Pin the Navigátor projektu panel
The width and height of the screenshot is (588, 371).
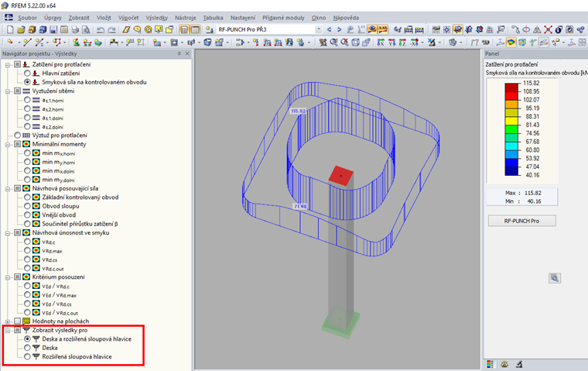point(179,53)
